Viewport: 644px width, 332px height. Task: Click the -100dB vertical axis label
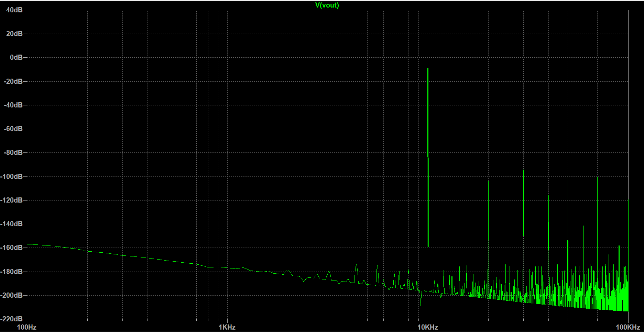[12, 176]
